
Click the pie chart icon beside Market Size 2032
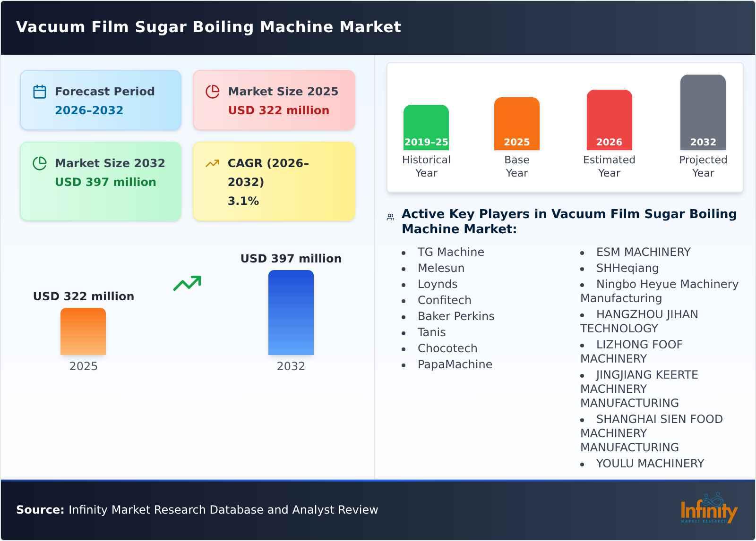(x=40, y=163)
